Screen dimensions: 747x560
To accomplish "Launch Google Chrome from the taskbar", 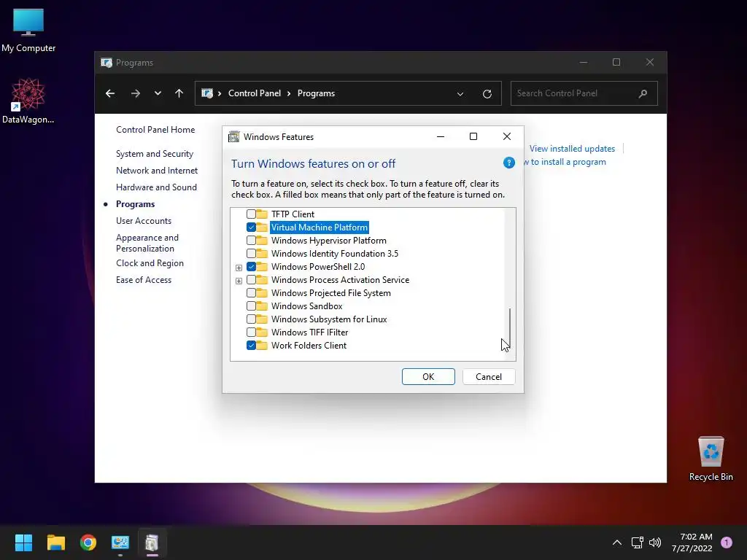I will [x=88, y=542].
